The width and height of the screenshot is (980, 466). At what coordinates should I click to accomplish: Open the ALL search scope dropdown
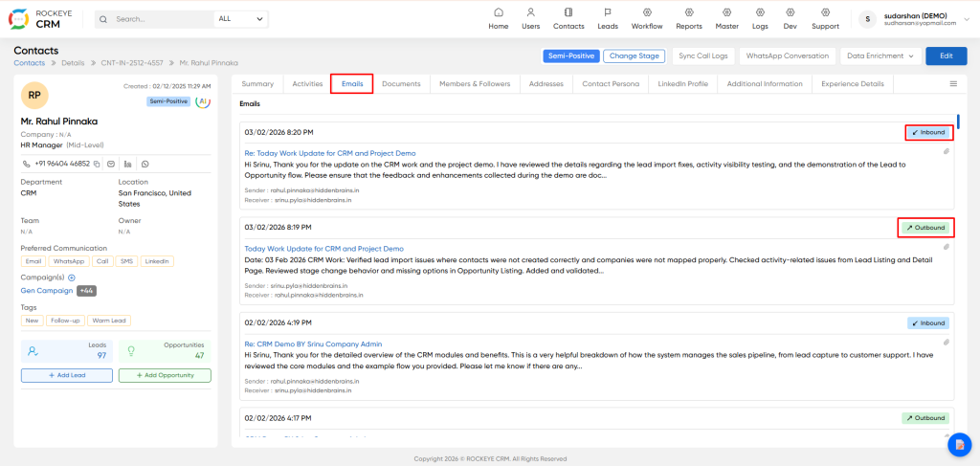tap(240, 19)
